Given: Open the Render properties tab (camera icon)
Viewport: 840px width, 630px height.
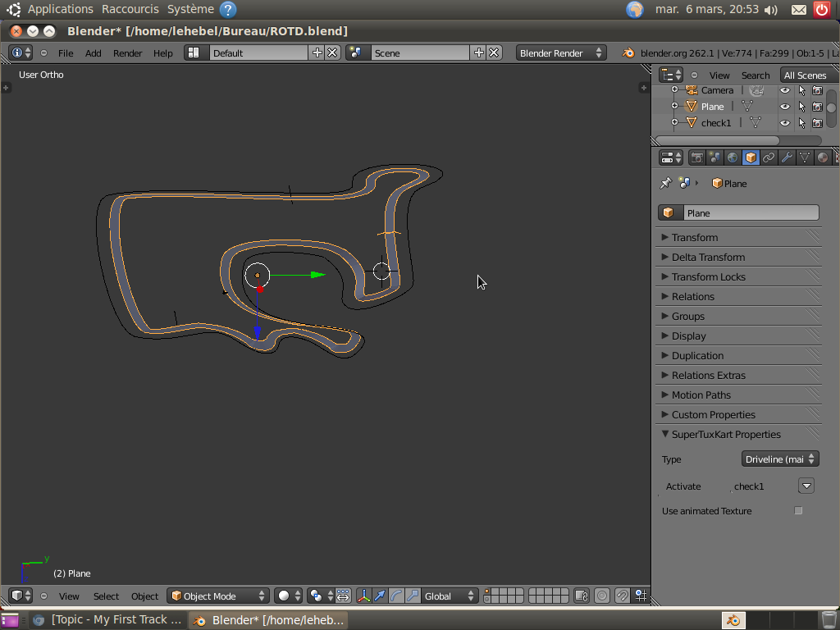Looking at the screenshot, I should [697, 157].
